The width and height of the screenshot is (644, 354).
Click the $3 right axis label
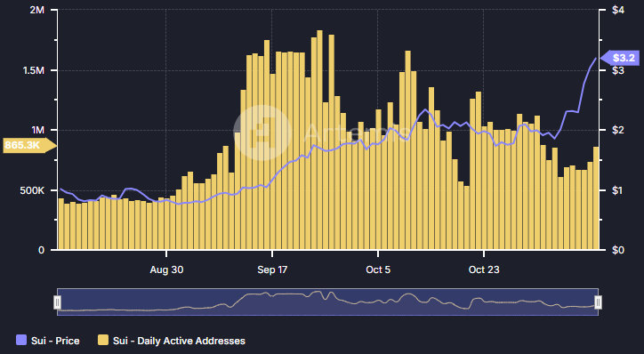pos(618,70)
